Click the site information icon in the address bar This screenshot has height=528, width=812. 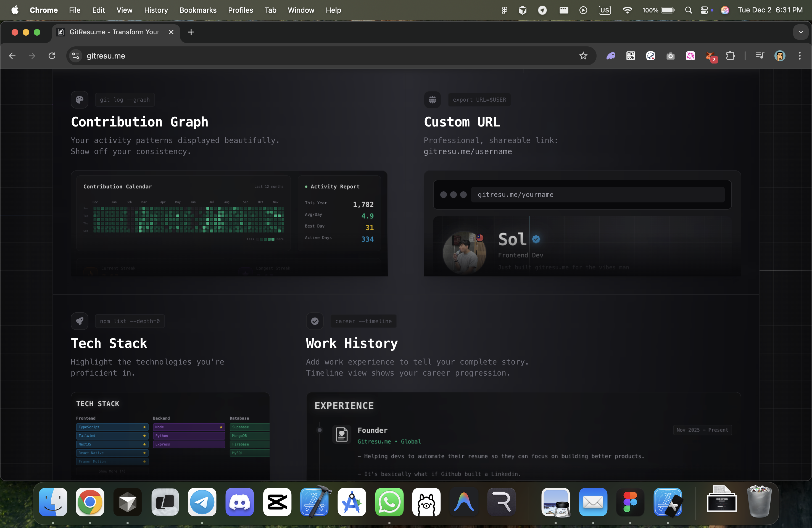[x=75, y=56]
